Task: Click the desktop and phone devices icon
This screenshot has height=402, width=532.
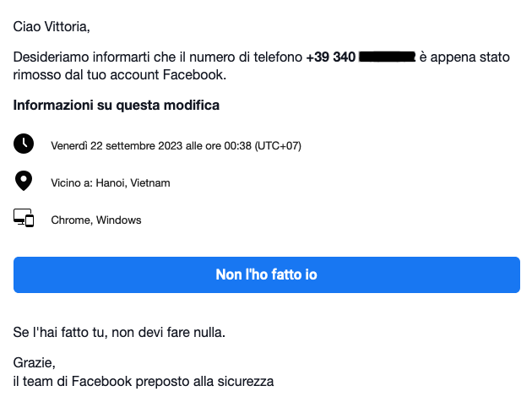Action: [24, 218]
